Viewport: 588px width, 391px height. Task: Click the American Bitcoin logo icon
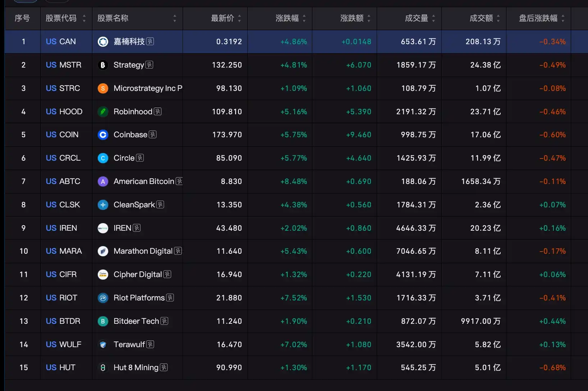tap(103, 181)
